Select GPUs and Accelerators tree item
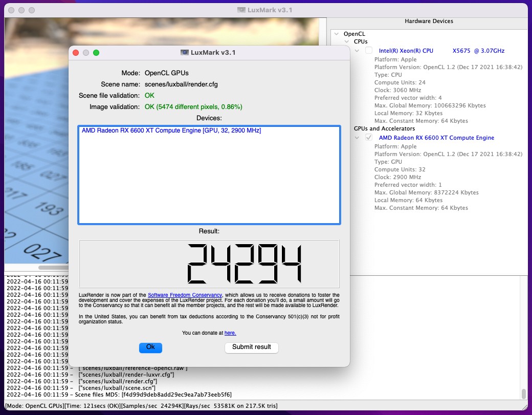The width and height of the screenshot is (532, 415). point(384,128)
